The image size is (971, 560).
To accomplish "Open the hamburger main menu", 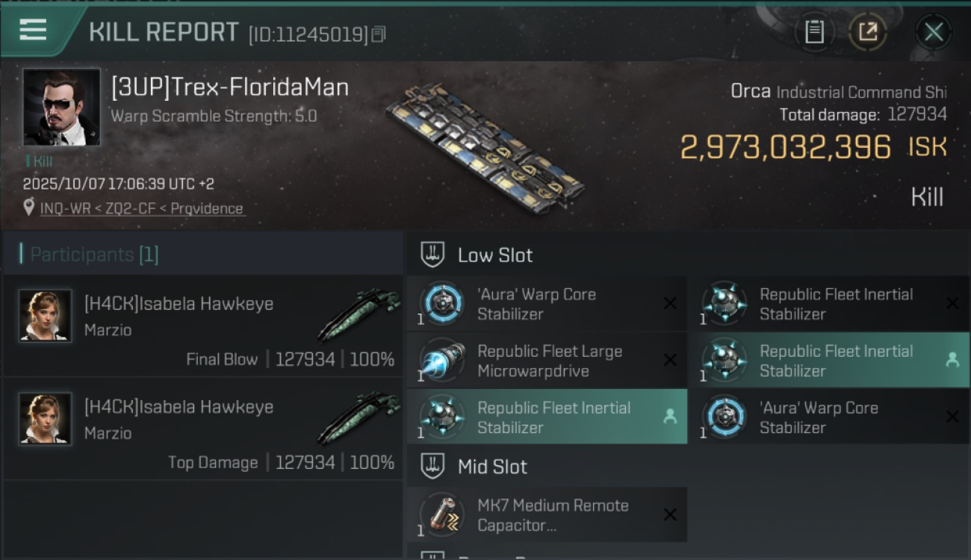I will [33, 30].
